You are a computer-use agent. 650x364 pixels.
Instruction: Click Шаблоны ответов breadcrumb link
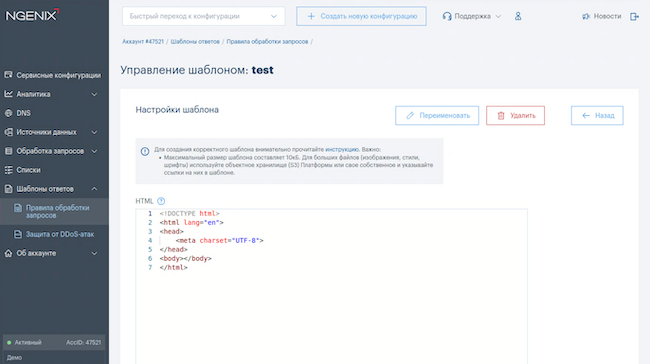tap(195, 41)
